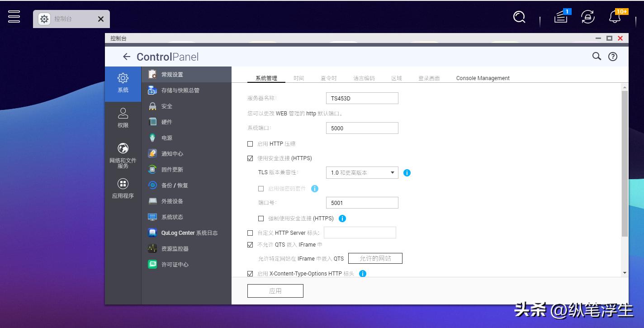Open the 资源监控器 resource monitor
The height and width of the screenshot is (328, 644).
tap(176, 248)
